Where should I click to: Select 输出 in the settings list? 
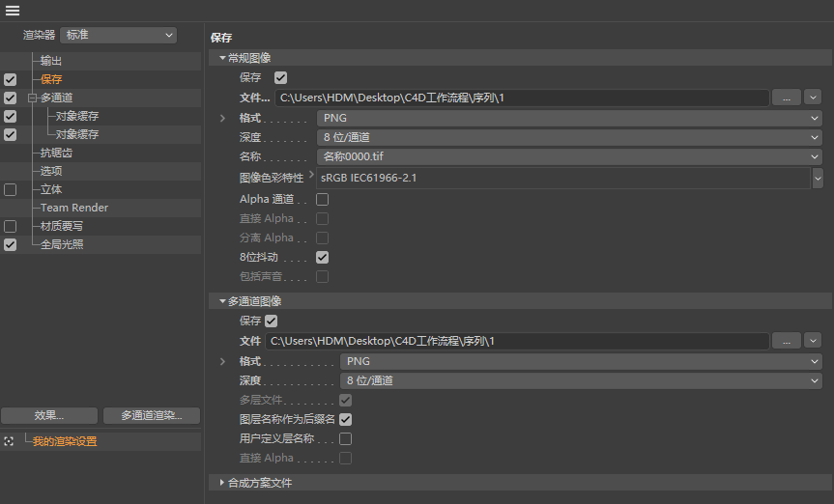click(51, 61)
